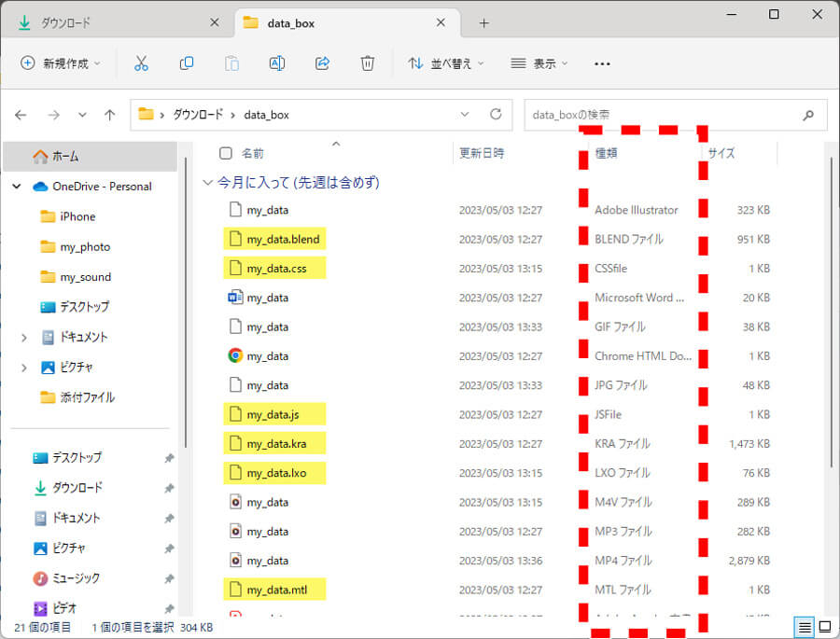Open recent locations dropdown chevron
This screenshot has width=840, height=639.
(82, 115)
